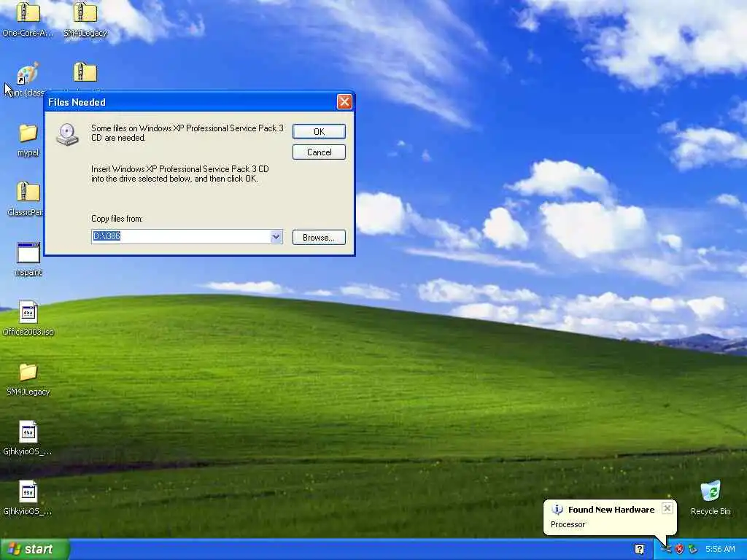This screenshot has height=560, width=747.
Task: Select the mypal folder icon
Action: click(x=28, y=133)
